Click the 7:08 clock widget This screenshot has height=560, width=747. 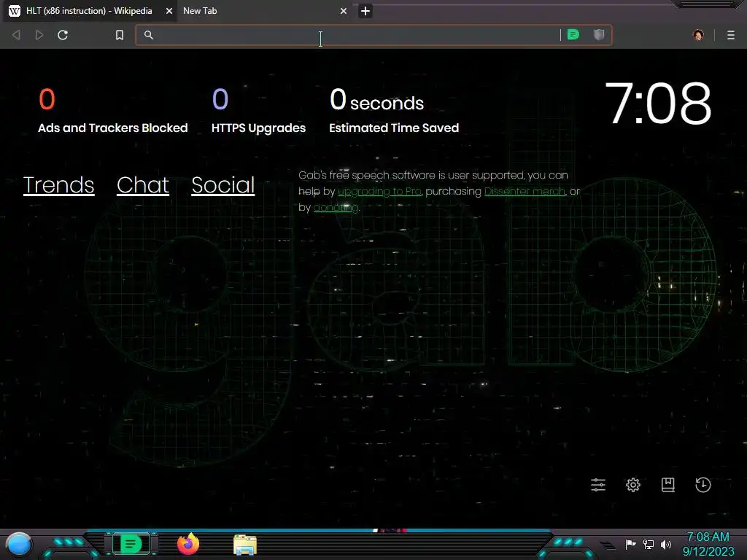[x=658, y=104]
